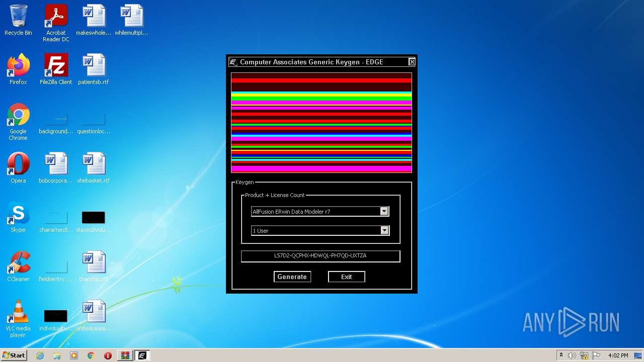Select the Opera desktop shortcut
This screenshot has width=644, height=362.
tap(18, 168)
